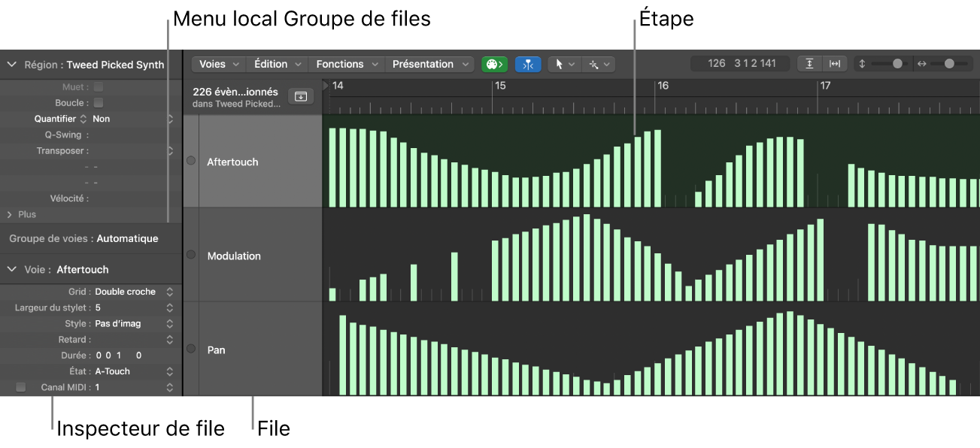Viewport: 980px width, 448px height.
Task: Click the vertical auto-zoom button
Action: (809, 65)
